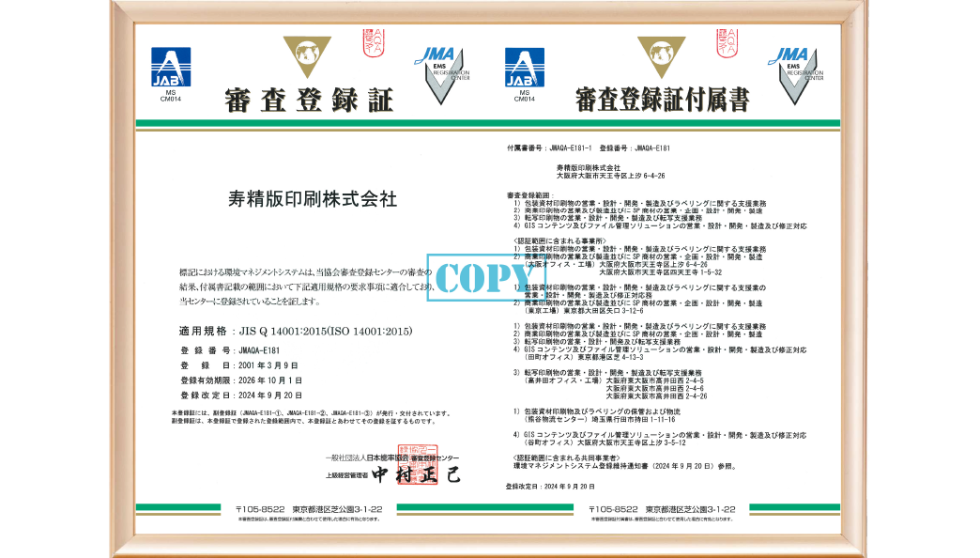Image resolution: width=980 pixels, height=558 pixels.
Task: Select the 付属書番号 JMAQA-E181-1 text
Action: [549, 148]
